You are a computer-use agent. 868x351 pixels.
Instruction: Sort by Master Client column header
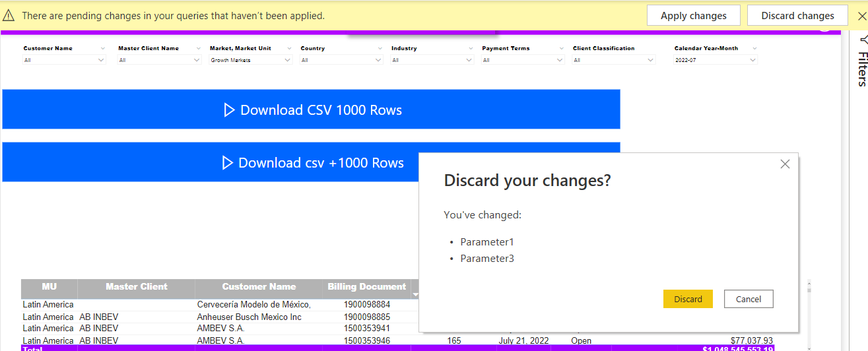tap(137, 287)
